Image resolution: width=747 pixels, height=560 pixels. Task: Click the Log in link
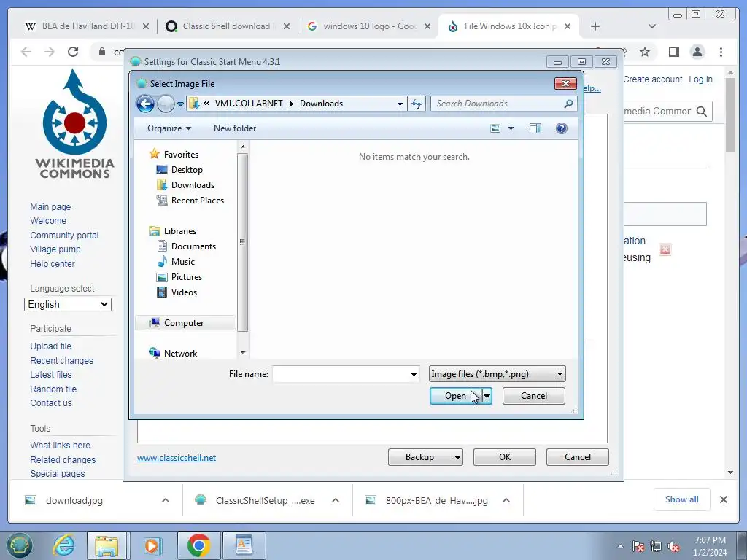pos(700,79)
